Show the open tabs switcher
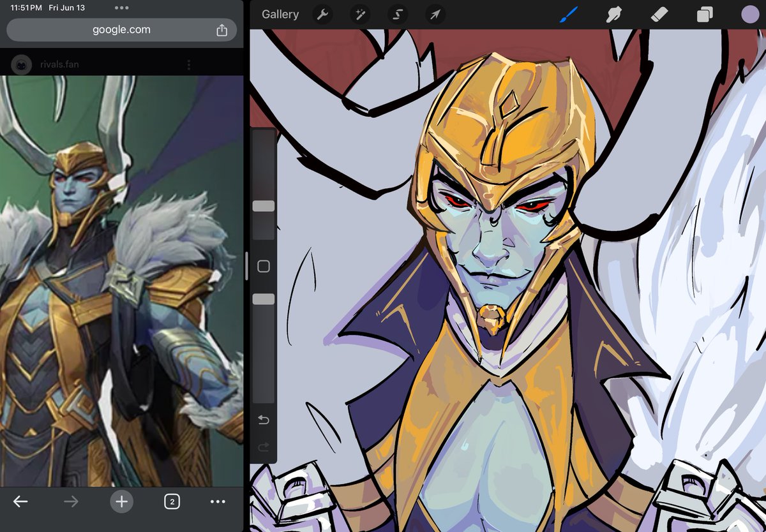The width and height of the screenshot is (766, 532). [171, 502]
